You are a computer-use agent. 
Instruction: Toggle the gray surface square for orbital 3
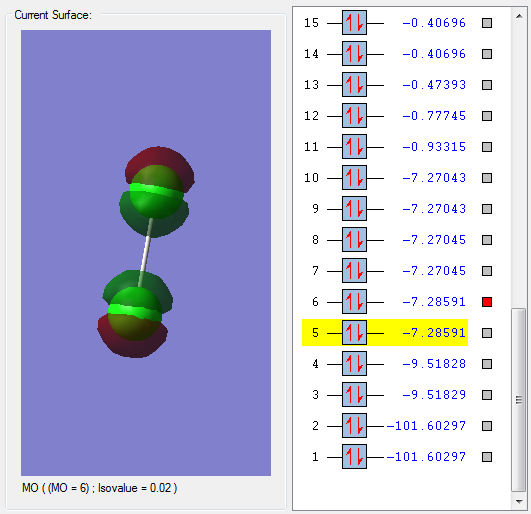click(487, 395)
